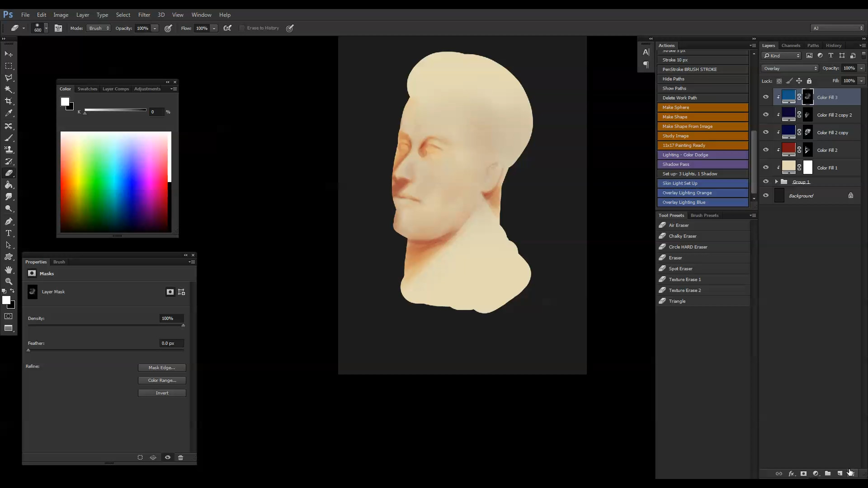Expand the Group 1 layer folder

click(777, 182)
